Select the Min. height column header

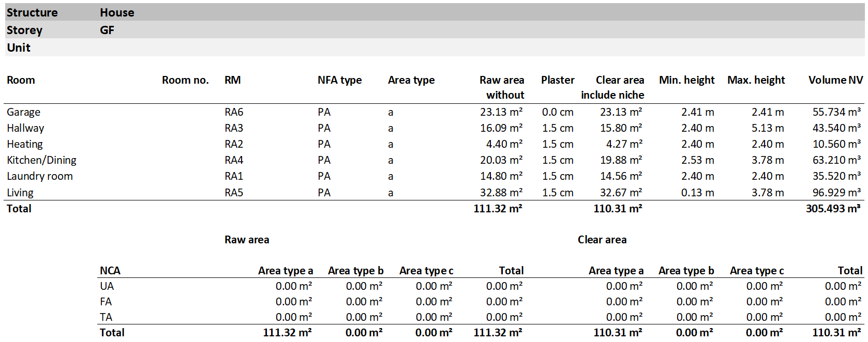[x=686, y=80]
